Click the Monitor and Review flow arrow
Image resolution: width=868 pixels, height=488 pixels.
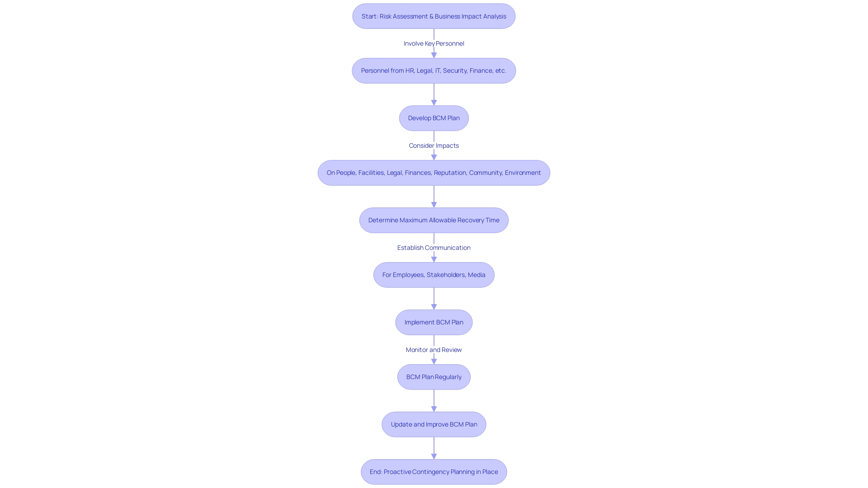coord(434,358)
